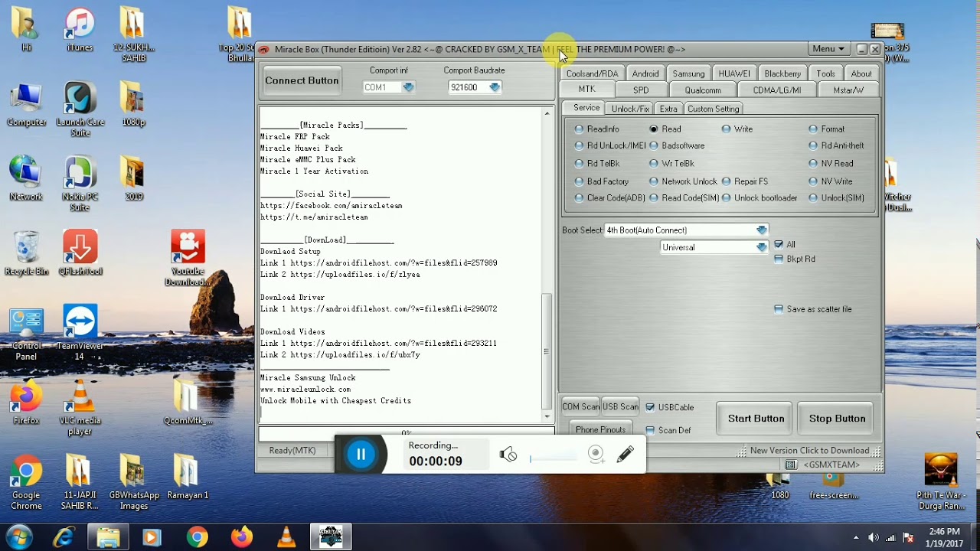Image resolution: width=980 pixels, height=551 pixels.
Task: Click New Version Click to Download link
Action: [809, 451]
